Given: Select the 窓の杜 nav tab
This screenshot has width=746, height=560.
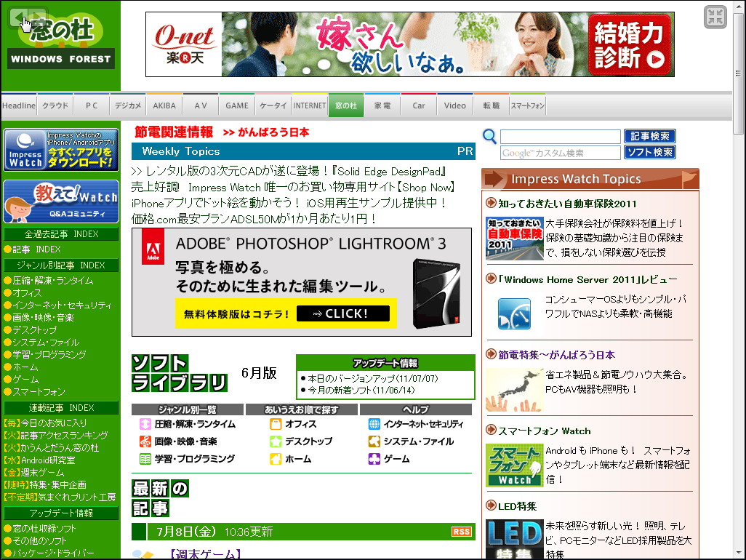Looking at the screenshot, I should (x=346, y=105).
